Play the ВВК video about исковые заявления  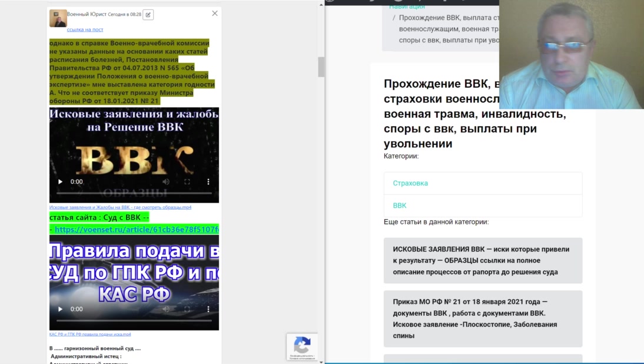click(x=61, y=181)
